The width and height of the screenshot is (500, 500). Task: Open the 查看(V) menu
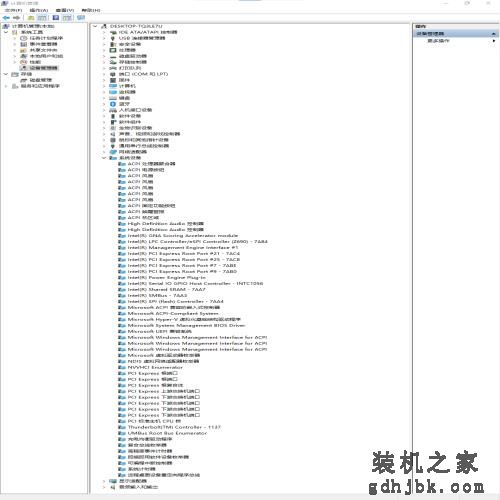[65, 10]
